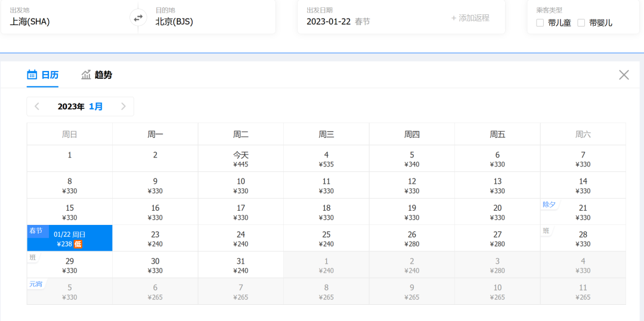Pick January 20 date cell
The image size is (644, 321).
[497, 212]
